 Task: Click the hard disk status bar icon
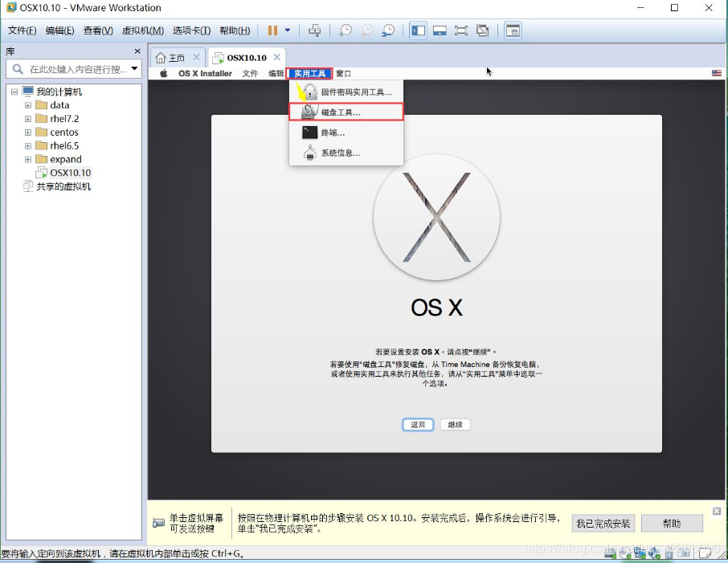pos(611,553)
